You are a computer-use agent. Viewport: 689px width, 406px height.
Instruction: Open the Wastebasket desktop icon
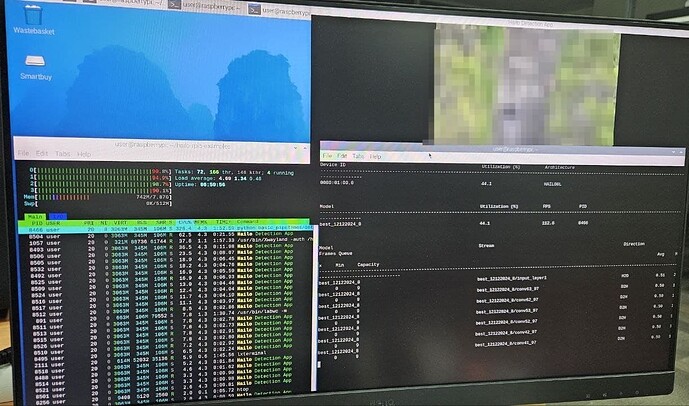click(x=31, y=19)
